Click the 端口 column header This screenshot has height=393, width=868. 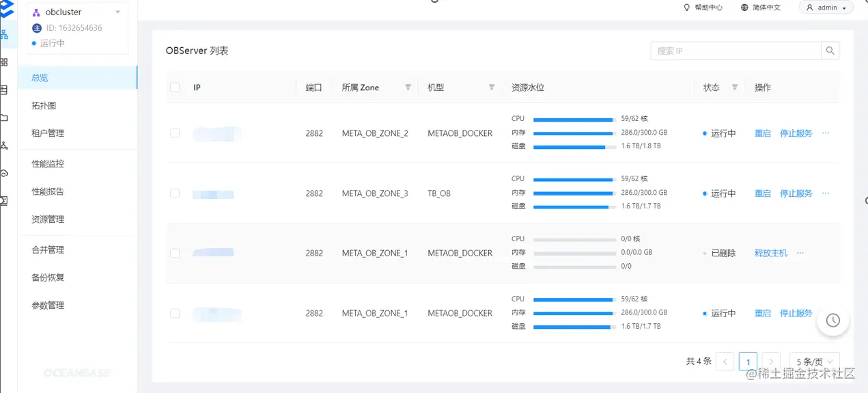(x=313, y=87)
